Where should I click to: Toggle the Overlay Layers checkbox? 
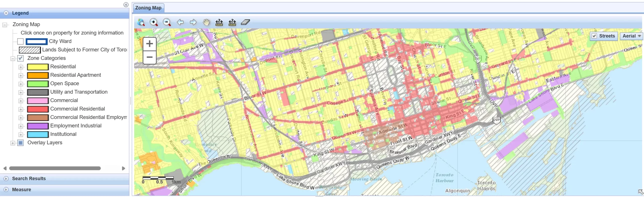[20, 143]
